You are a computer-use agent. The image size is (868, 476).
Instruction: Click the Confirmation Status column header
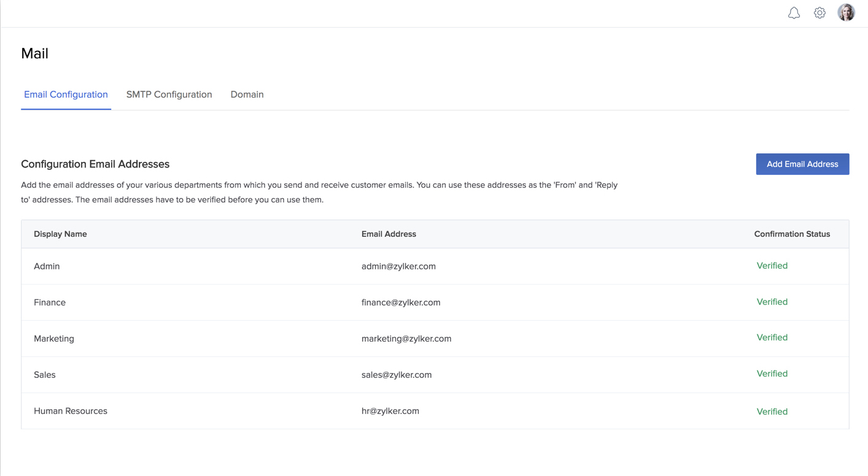pyautogui.click(x=792, y=234)
